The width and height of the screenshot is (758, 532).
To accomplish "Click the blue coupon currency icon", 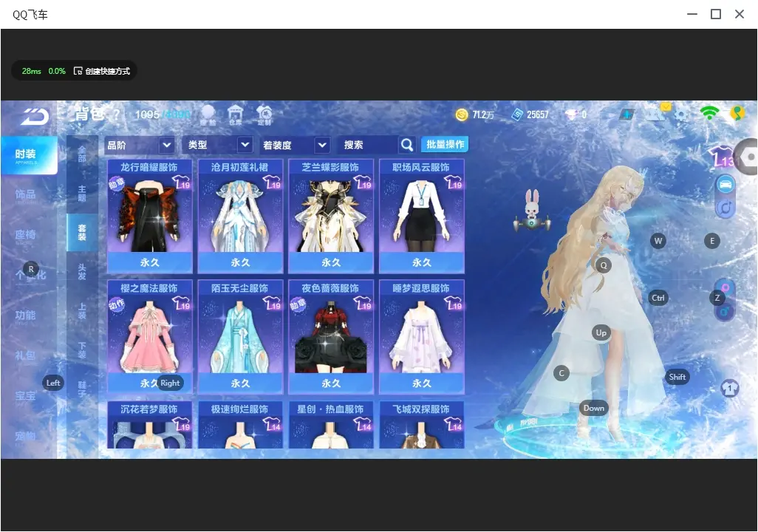I will [x=517, y=115].
